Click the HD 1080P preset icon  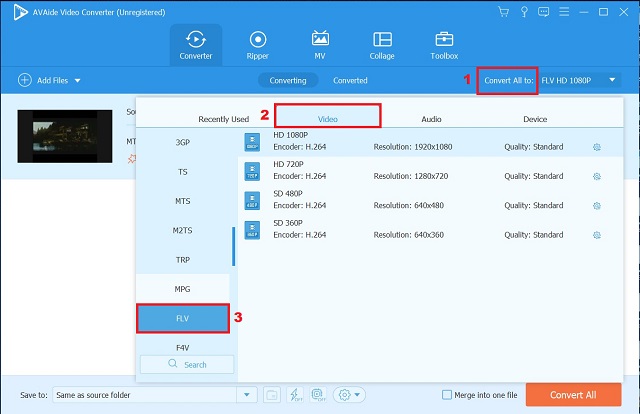pyautogui.click(x=252, y=142)
